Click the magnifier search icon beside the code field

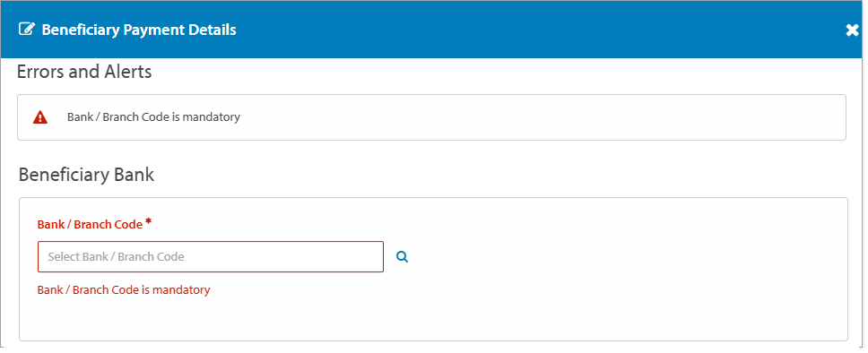coord(403,257)
